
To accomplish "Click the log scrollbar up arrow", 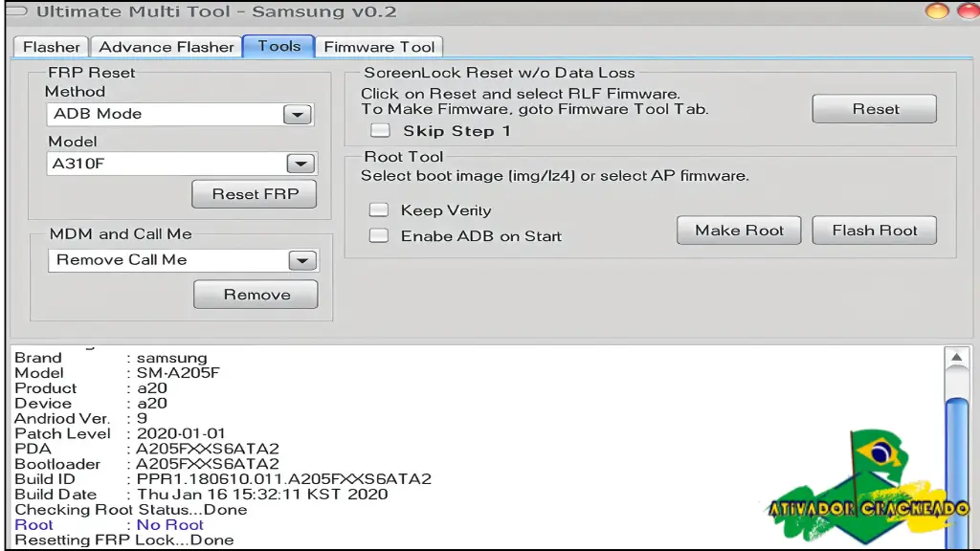I will pyautogui.click(x=956, y=358).
